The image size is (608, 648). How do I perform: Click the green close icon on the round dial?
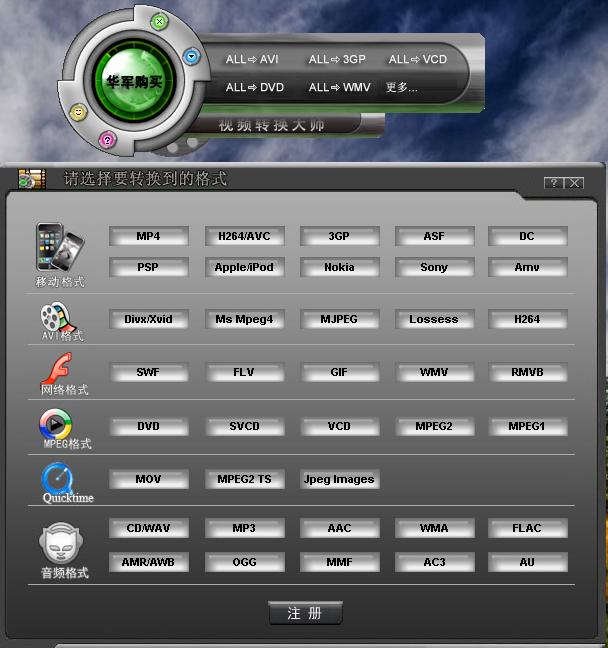click(x=159, y=21)
